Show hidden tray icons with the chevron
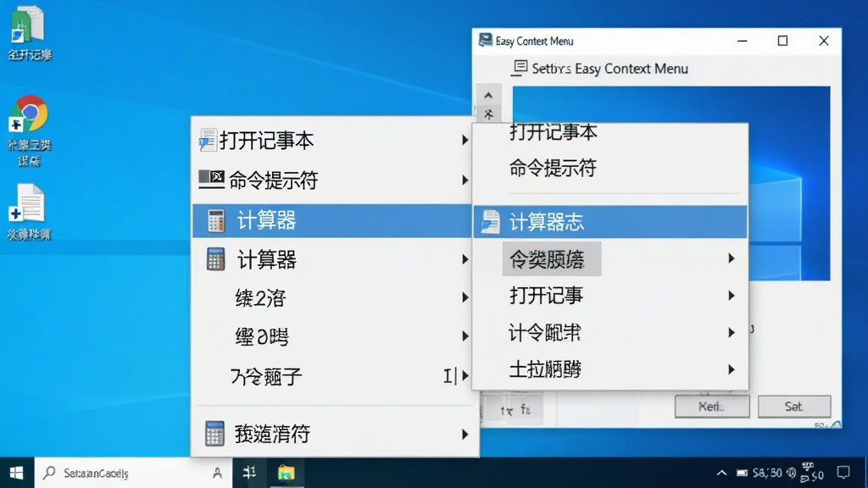The height and width of the screenshot is (488, 868). point(721,473)
